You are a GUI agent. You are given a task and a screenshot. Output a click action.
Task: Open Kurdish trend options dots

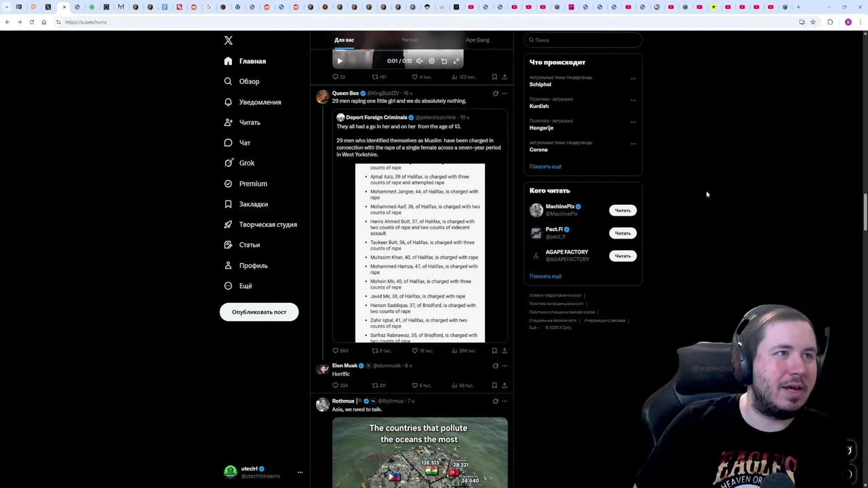click(633, 100)
